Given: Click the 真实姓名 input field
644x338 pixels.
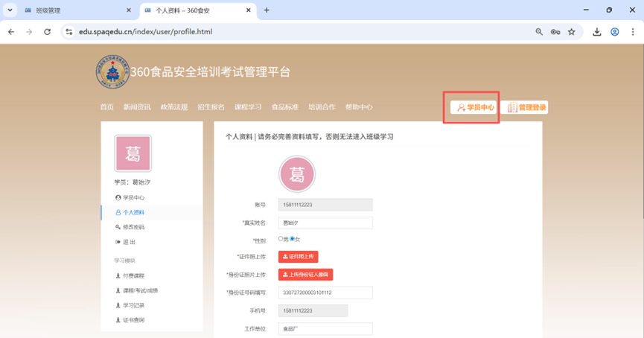Looking at the screenshot, I should 325,223.
